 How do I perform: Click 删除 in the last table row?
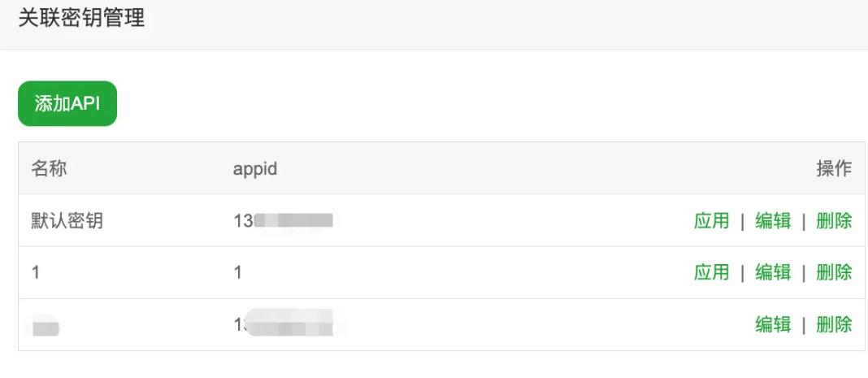coord(834,324)
